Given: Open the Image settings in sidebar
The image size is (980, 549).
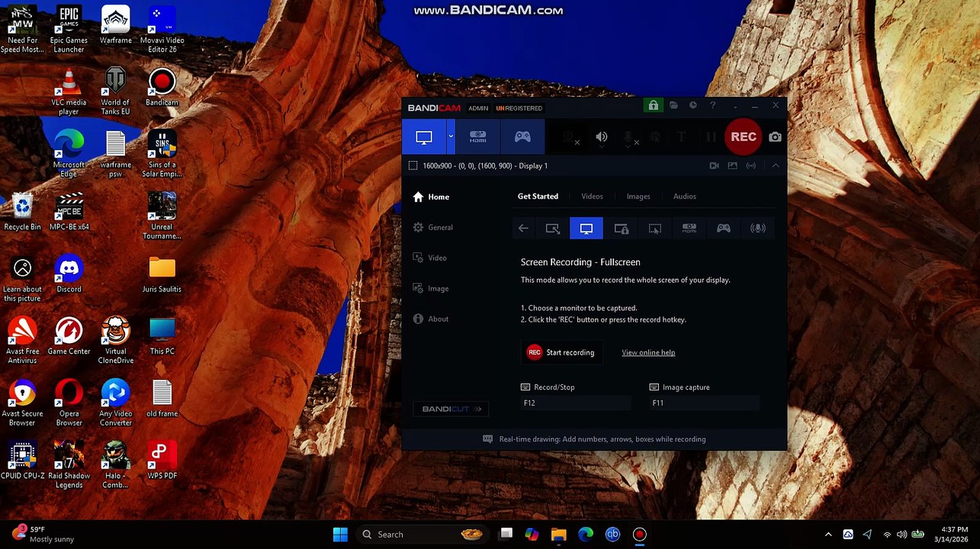Looking at the screenshot, I should click(431, 288).
